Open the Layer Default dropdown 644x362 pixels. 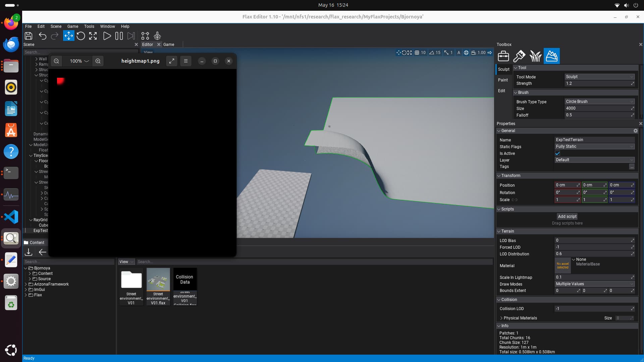tap(595, 160)
